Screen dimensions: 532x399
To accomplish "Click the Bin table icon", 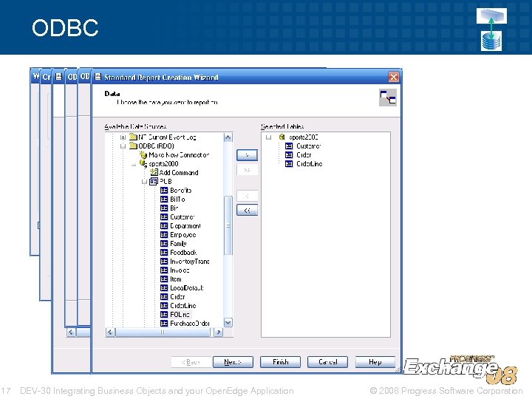I will (164, 208).
